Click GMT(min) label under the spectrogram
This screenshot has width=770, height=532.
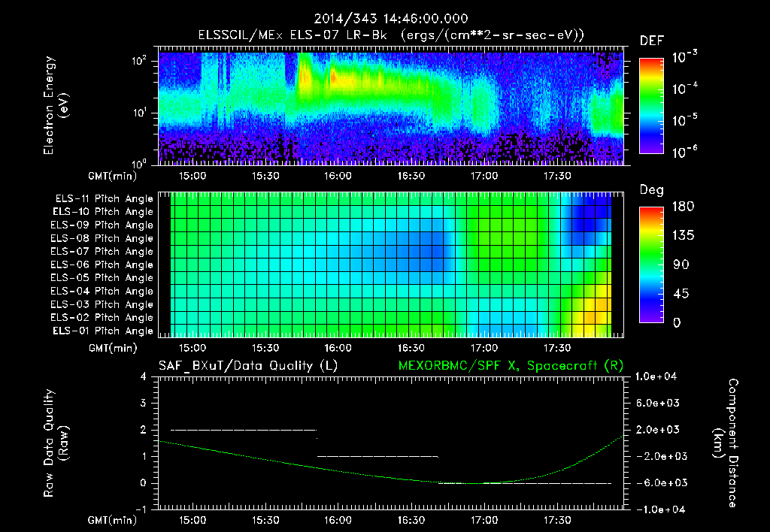coord(113,176)
